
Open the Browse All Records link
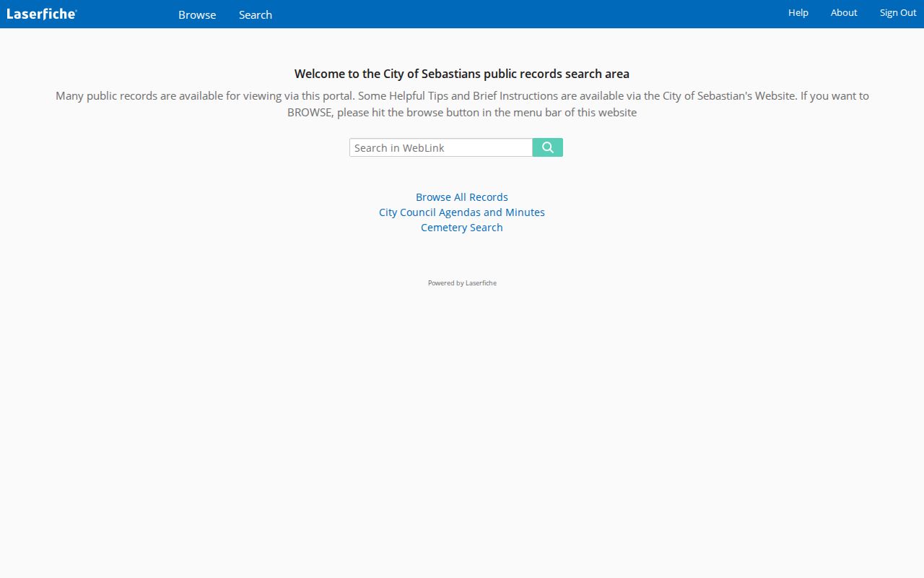click(462, 197)
